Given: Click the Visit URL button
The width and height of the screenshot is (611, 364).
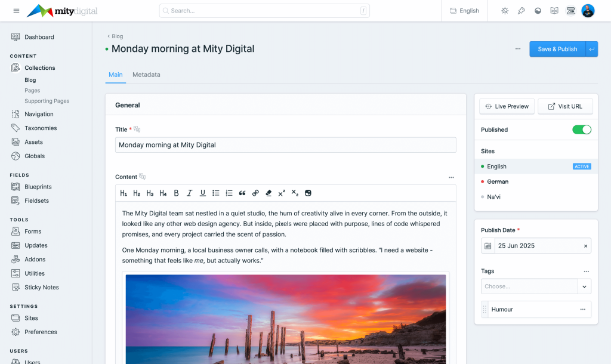Looking at the screenshot, I should pos(565,106).
